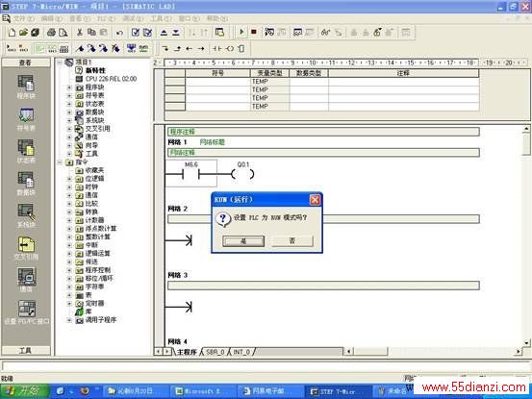Image resolution: width=532 pixels, height=399 pixels.
Task: Click the Open Project folder icon
Action: [23, 33]
